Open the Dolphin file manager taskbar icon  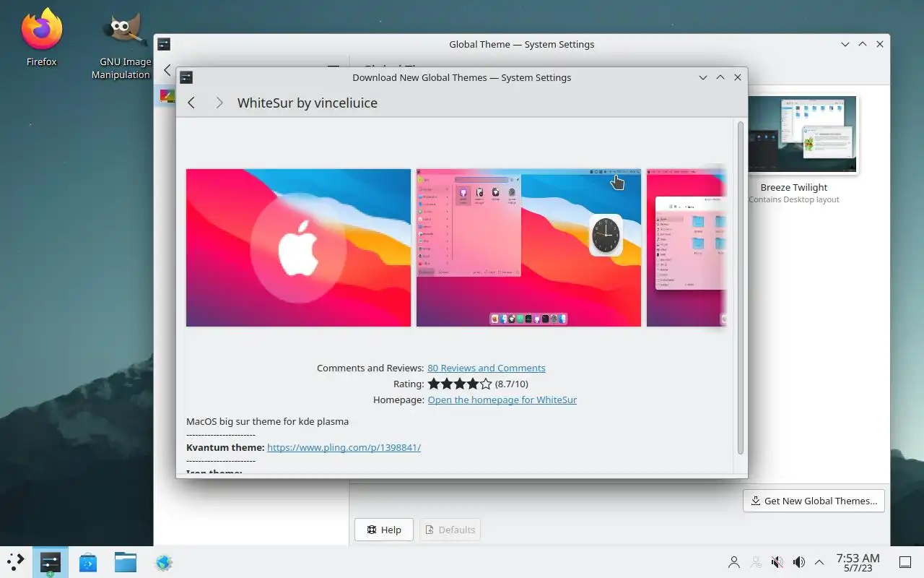pyautogui.click(x=126, y=562)
